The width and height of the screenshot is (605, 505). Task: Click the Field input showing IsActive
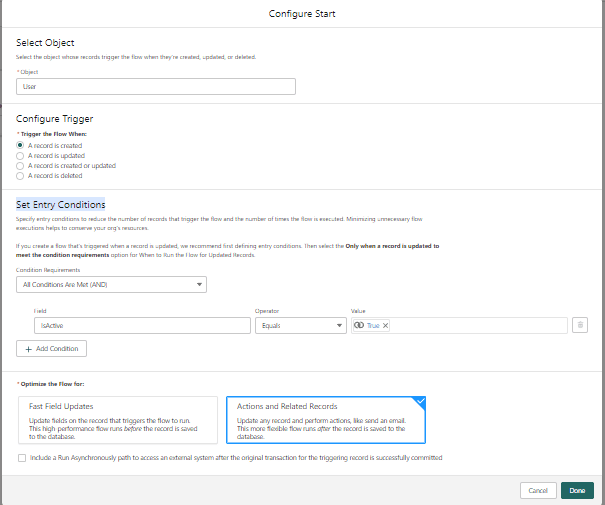click(141, 325)
